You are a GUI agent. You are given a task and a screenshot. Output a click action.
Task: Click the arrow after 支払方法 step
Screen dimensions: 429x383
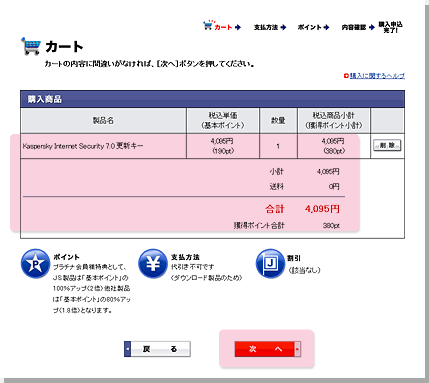(x=283, y=27)
